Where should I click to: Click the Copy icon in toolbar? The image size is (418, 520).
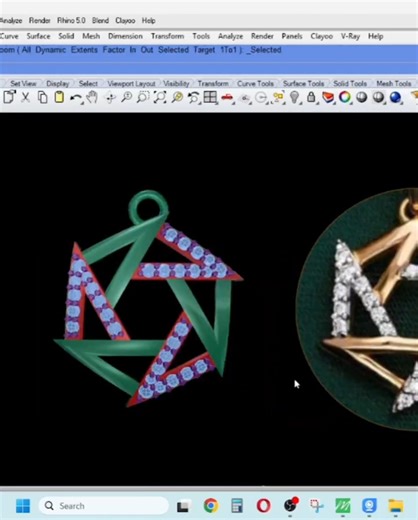(42, 97)
